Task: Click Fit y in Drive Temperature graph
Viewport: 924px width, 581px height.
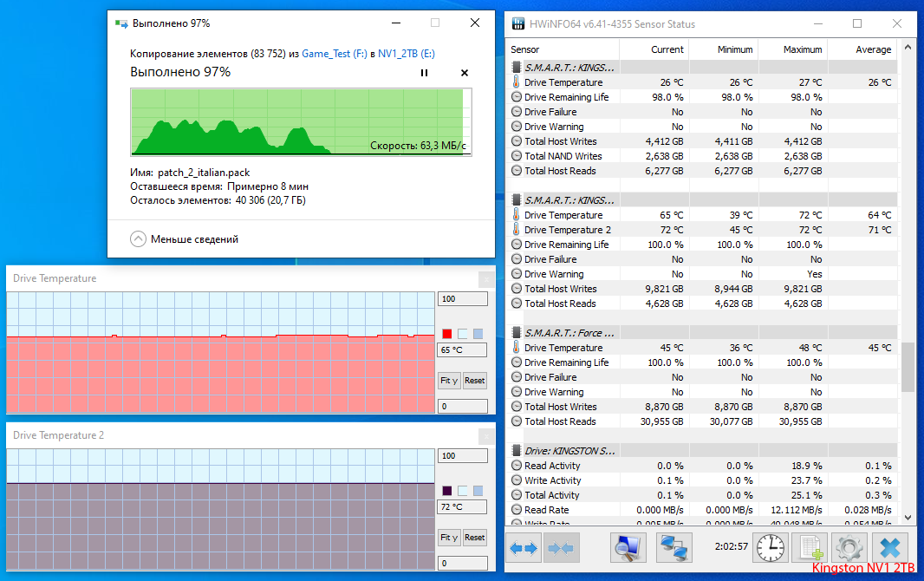Action: click(449, 381)
